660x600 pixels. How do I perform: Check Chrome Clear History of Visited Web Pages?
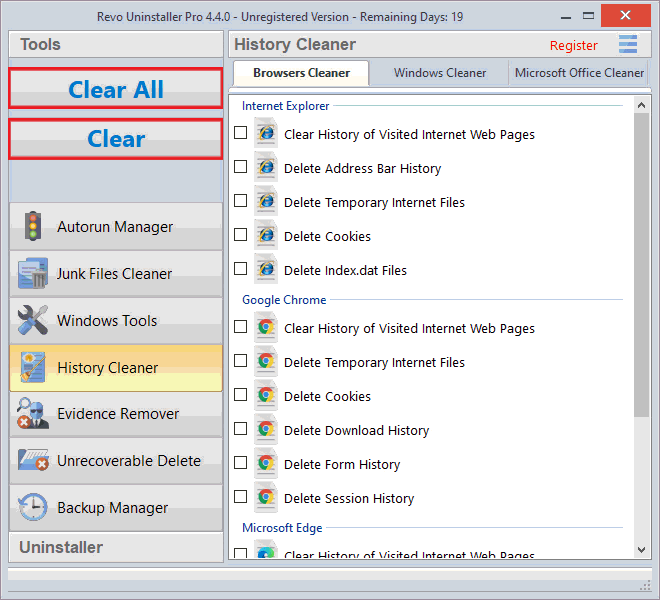(240, 327)
